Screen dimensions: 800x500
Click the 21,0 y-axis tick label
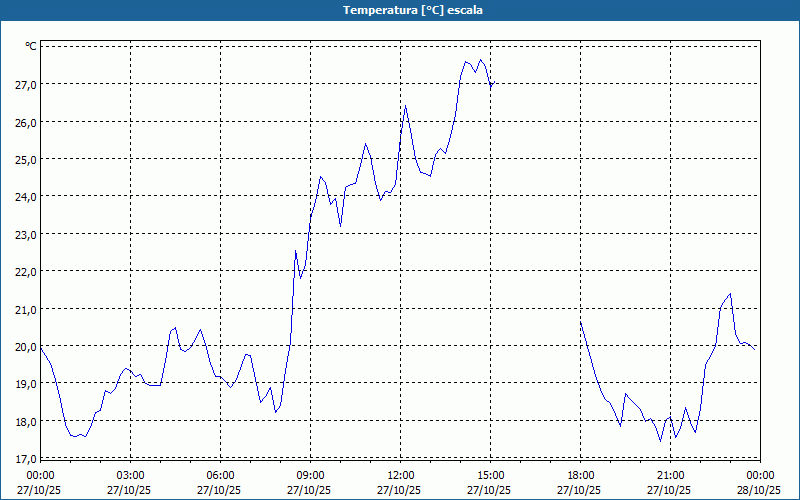pos(26,309)
